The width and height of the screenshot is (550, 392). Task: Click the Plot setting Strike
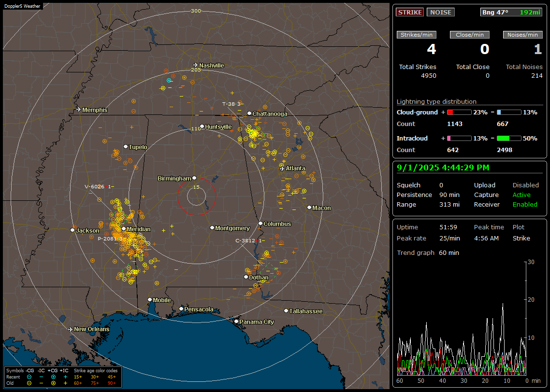tap(521, 238)
